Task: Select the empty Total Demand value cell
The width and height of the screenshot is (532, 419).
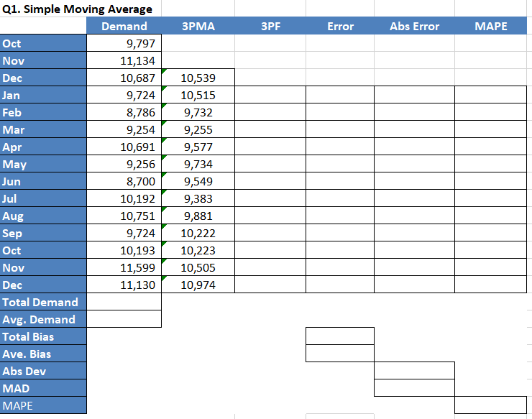Action: 124,302
